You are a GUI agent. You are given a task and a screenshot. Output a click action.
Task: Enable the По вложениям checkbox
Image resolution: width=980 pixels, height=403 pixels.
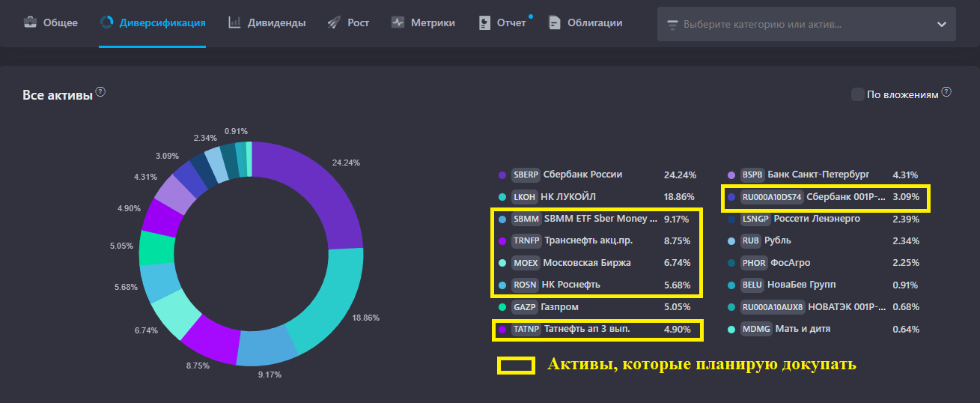(857, 94)
